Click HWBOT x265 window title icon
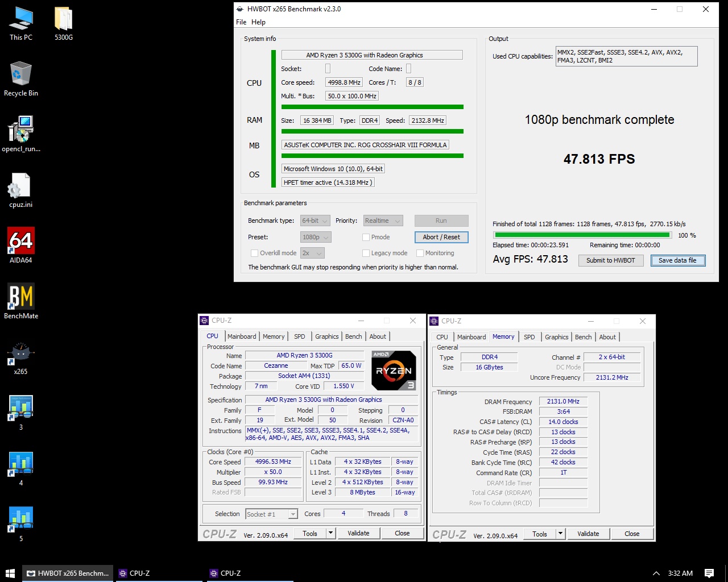 [240, 9]
